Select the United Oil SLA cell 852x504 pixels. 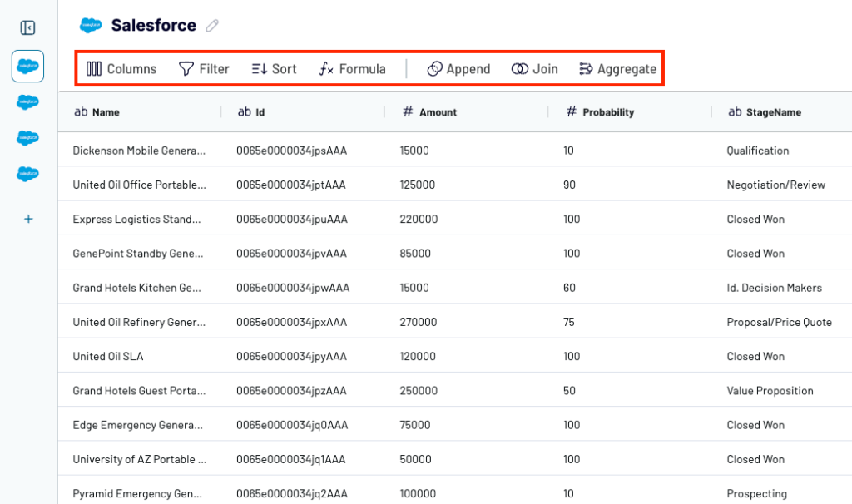[x=108, y=356]
